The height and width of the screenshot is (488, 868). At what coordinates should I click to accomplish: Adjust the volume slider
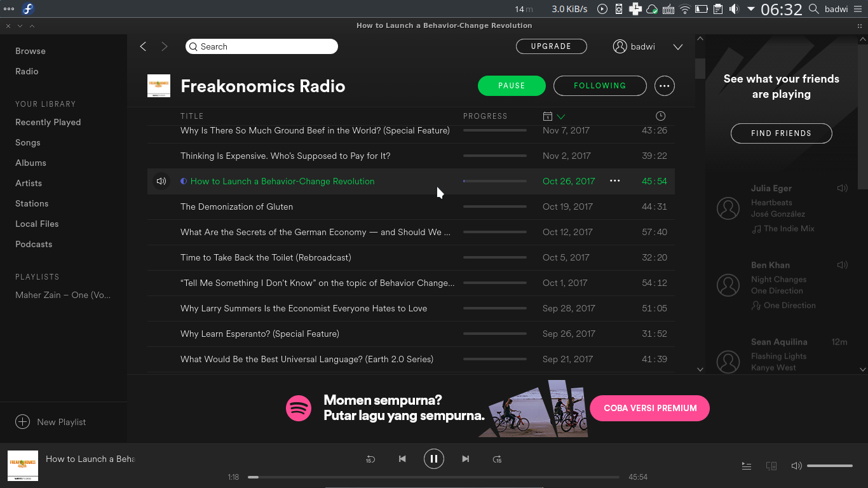click(x=830, y=466)
